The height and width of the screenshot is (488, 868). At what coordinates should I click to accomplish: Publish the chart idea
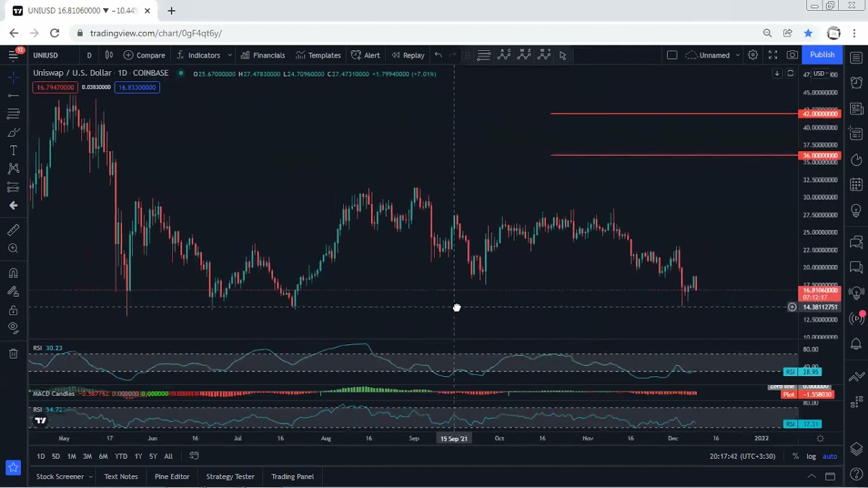coord(822,55)
